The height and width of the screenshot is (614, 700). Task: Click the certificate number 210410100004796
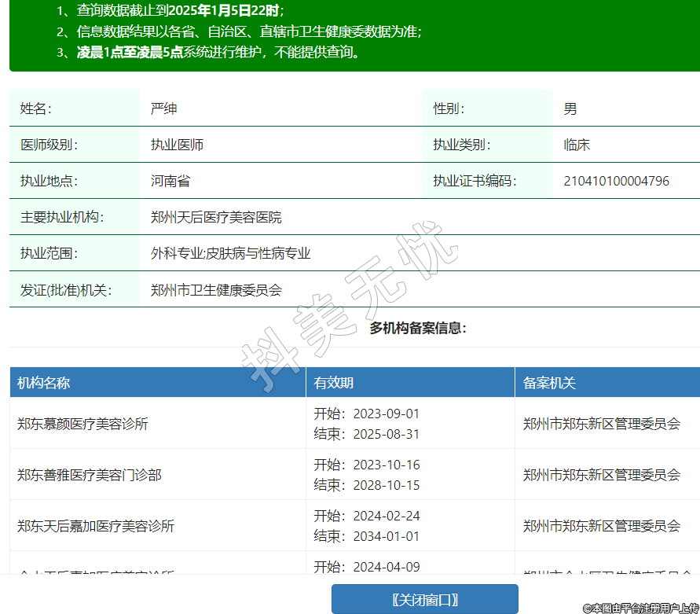coord(616,181)
